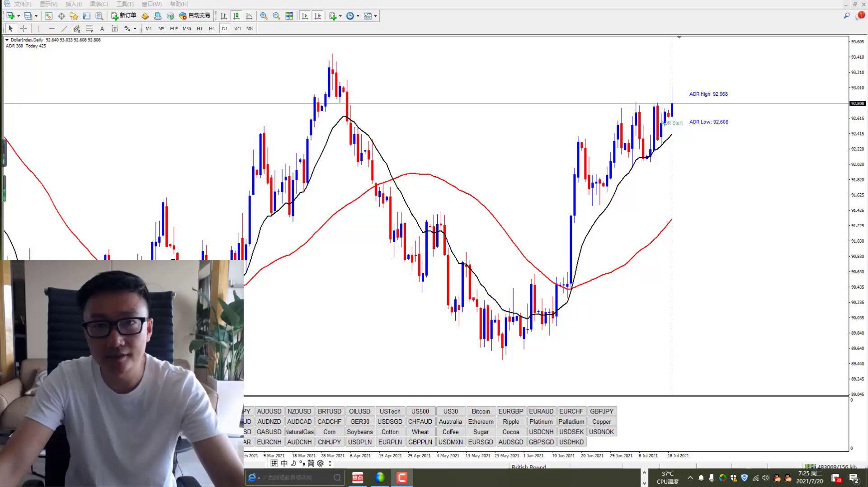This screenshot has height=487, width=868.
Task: Zoom in on the chart
Action: 264,16
